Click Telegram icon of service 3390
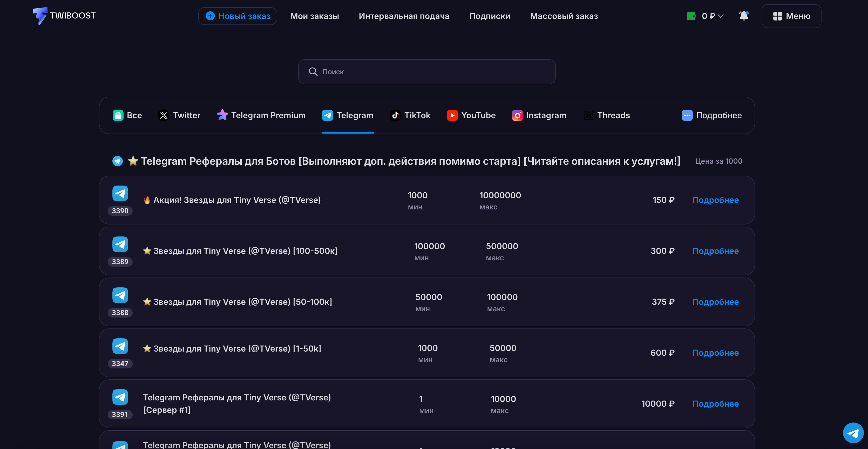868x449 pixels. (120, 193)
